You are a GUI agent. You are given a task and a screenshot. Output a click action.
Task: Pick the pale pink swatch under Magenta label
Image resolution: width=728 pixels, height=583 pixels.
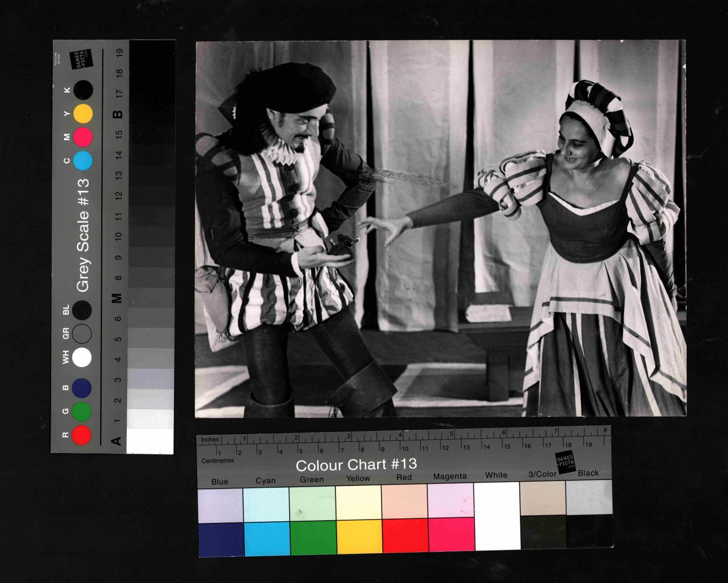point(451,500)
